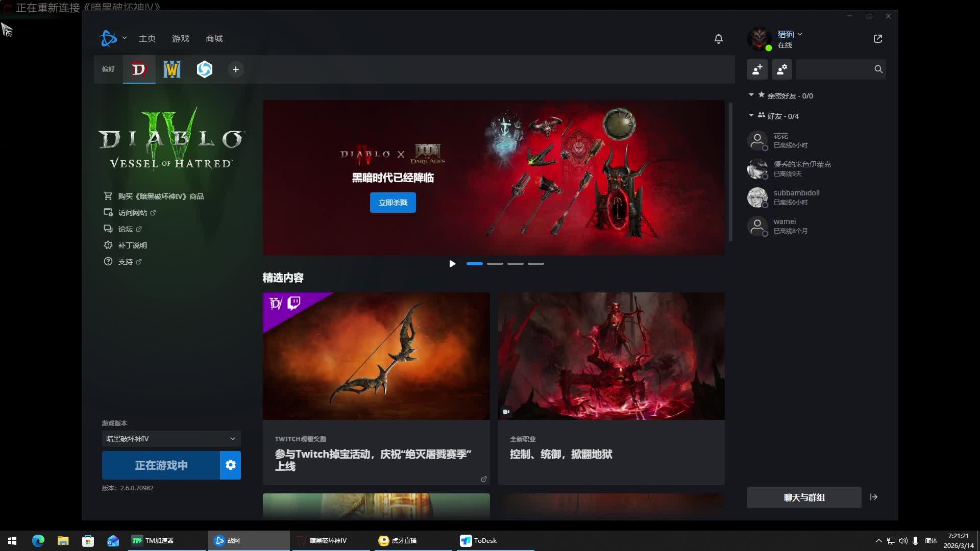Open the notifications bell
This screenshot has width=980, height=551.
point(718,39)
